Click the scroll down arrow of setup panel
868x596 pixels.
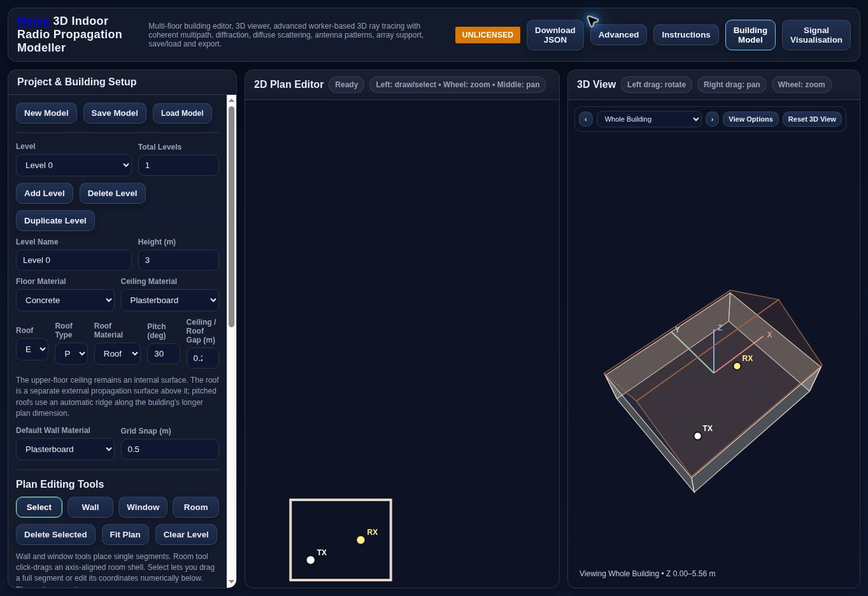tap(231, 582)
